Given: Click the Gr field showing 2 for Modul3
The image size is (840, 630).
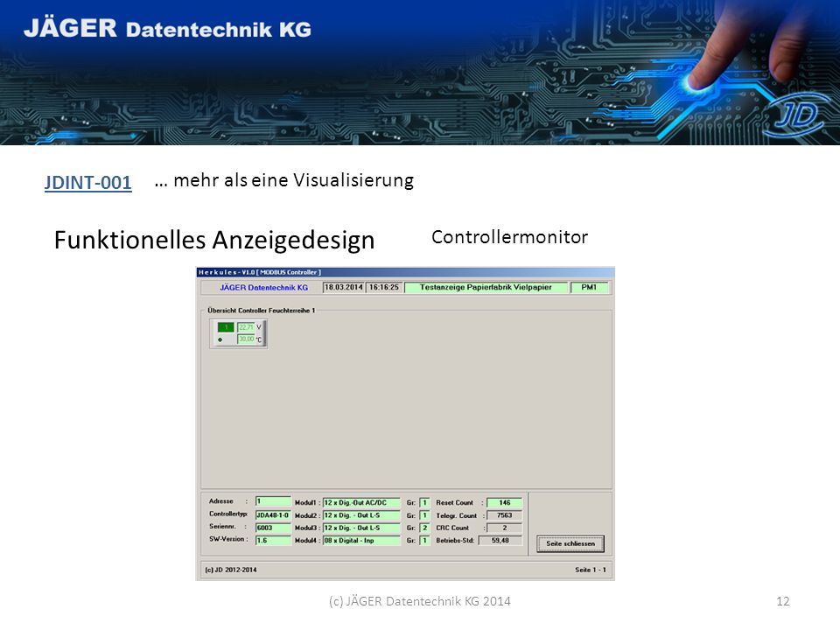Looking at the screenshot, I should 424,528.
